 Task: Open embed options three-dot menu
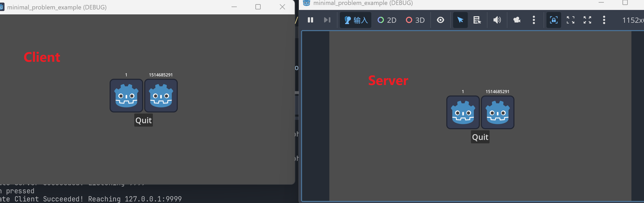click(604, 20)
